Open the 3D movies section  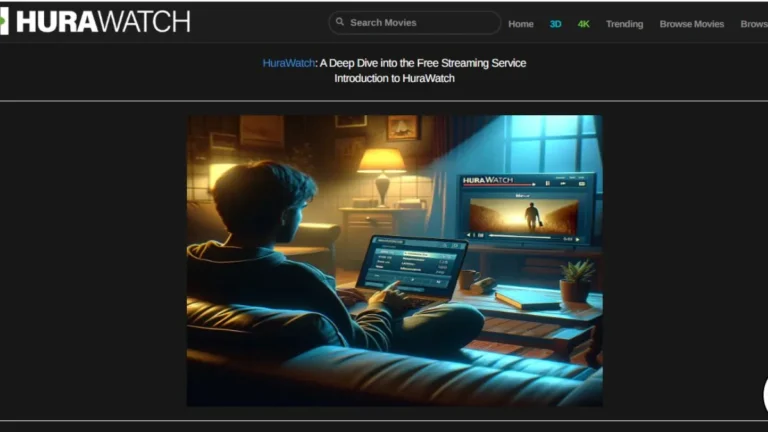pos(555,24)
